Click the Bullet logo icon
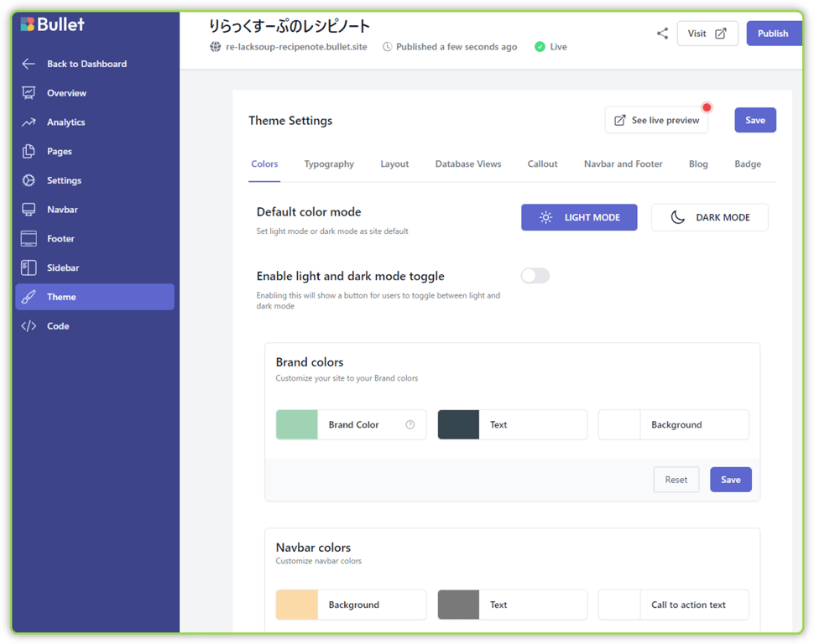This screenshot has width=814, height=644. point(28,23)
